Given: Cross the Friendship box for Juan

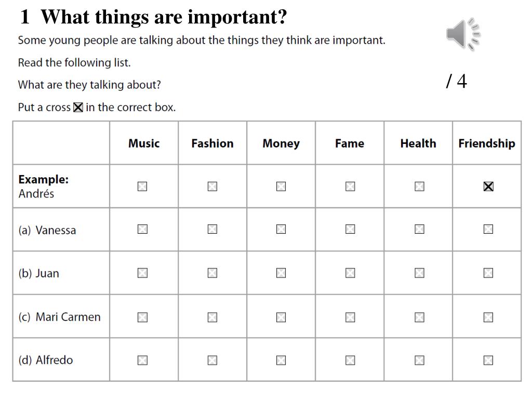Looking at the screenshot, I should point(488,273).
